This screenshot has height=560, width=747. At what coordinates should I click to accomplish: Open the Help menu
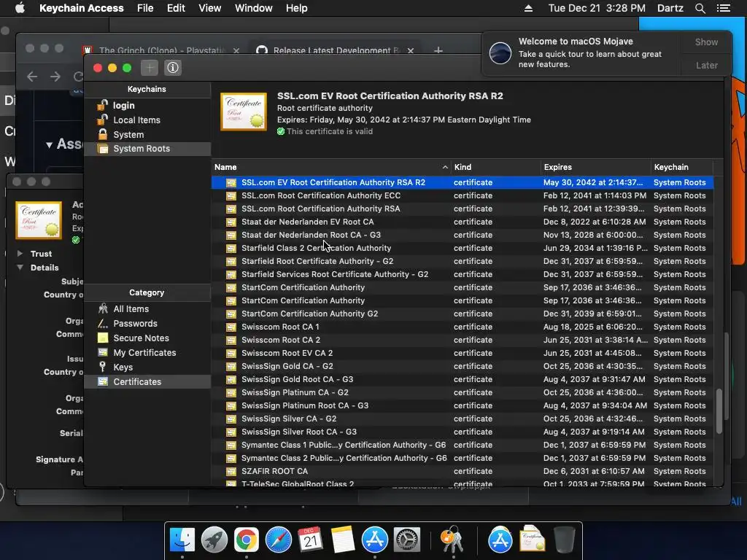[x=296, y=8]
